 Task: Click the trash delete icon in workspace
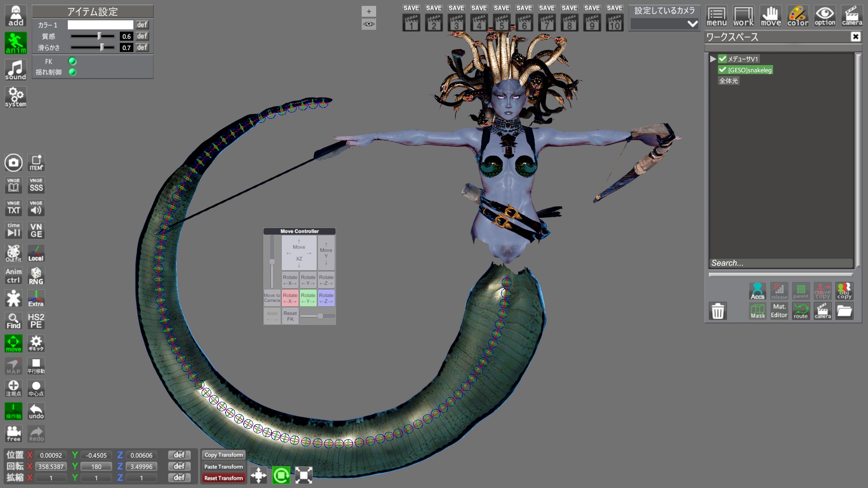click(717, 311)
